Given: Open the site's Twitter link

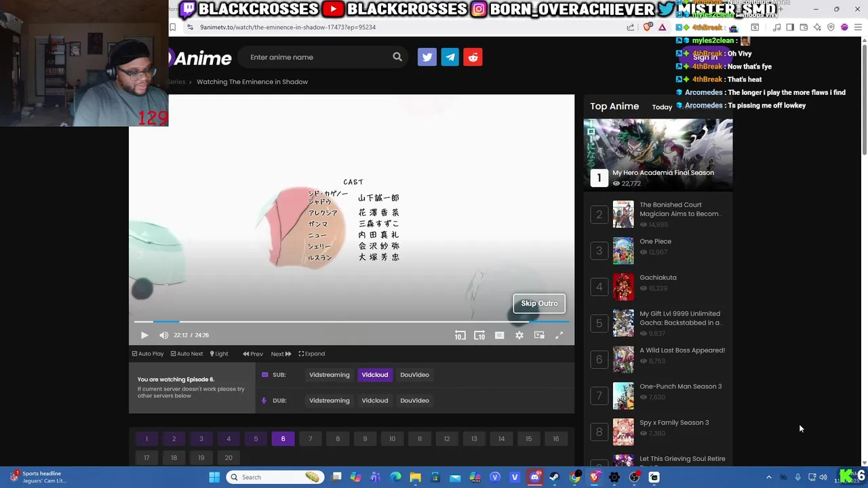Looking at the screenshot, I should point(427,57).
